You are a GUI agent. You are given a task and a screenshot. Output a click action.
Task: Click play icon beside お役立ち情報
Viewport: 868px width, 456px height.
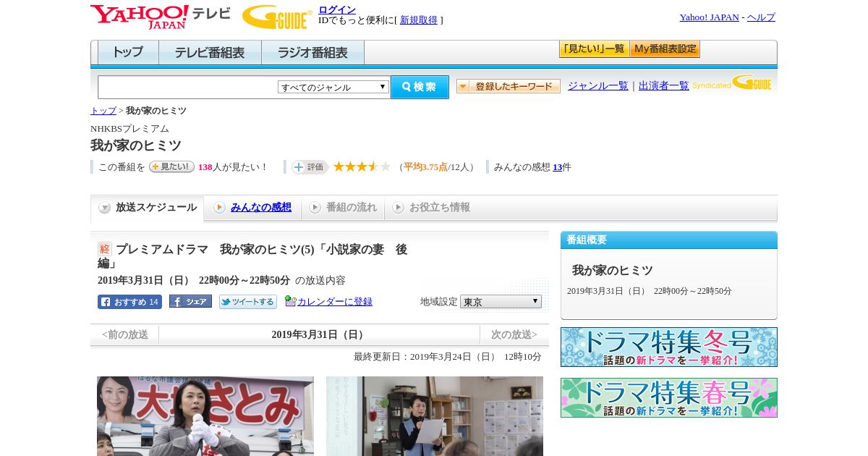click(398, 208)
